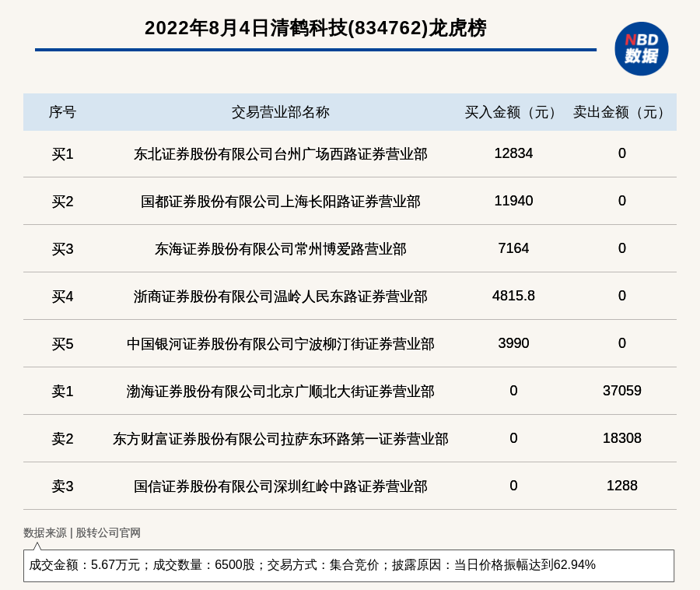The width and height of the screenshot is (700, 590).
Task: Click the 成交金额：5.67万元 summary box
Action: click(x=348, y=565)
